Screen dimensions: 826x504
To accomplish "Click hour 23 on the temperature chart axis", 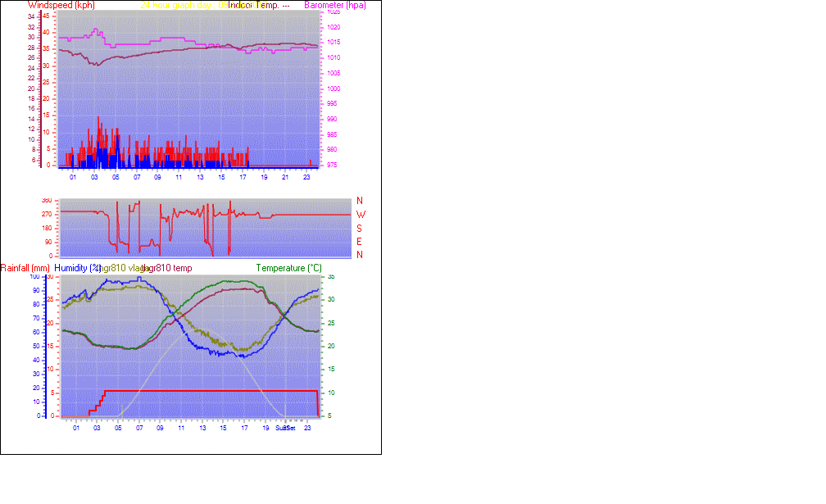I will click(307, 428).
